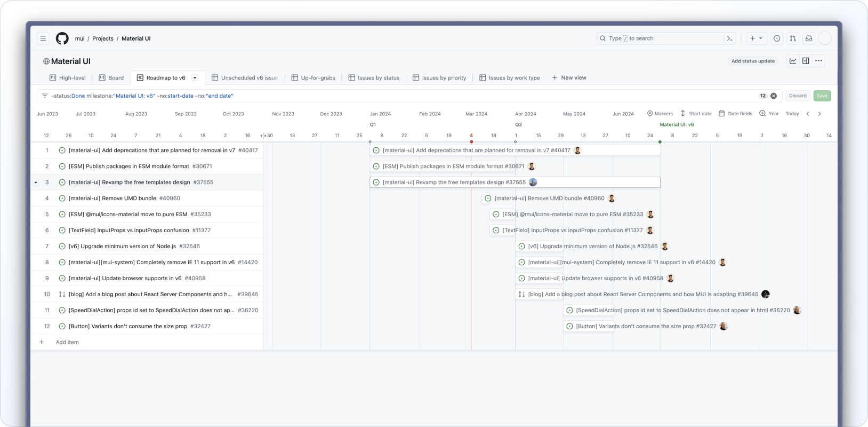The height and width of the screenshot is (427, 868).
Task: Open the Issues icon in header
Action: [777, 38]
